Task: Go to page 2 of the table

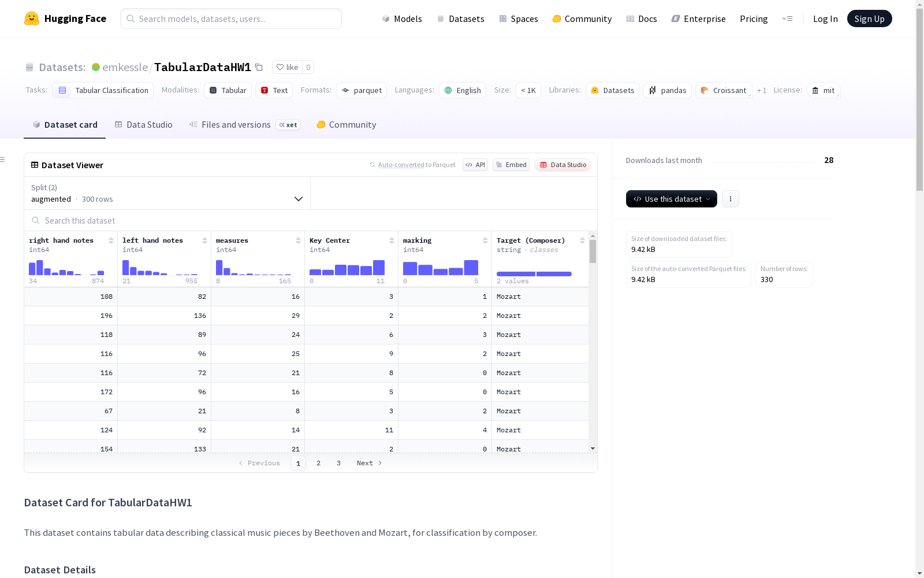Action: pos(318,463)
